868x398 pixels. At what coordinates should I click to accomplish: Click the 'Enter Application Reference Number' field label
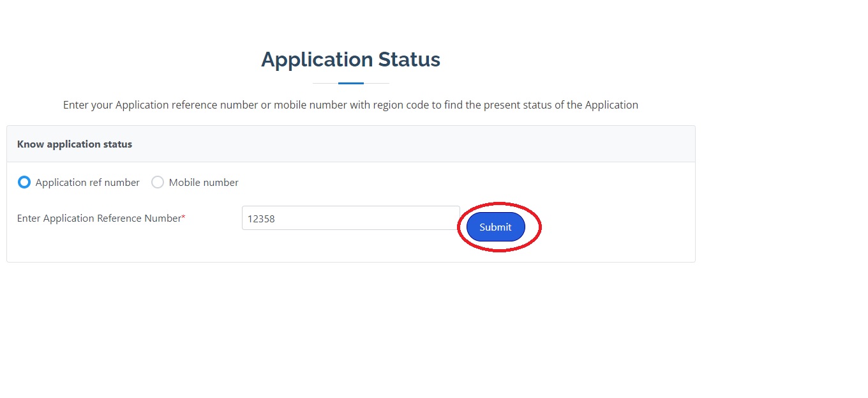[x=99, y=218]
